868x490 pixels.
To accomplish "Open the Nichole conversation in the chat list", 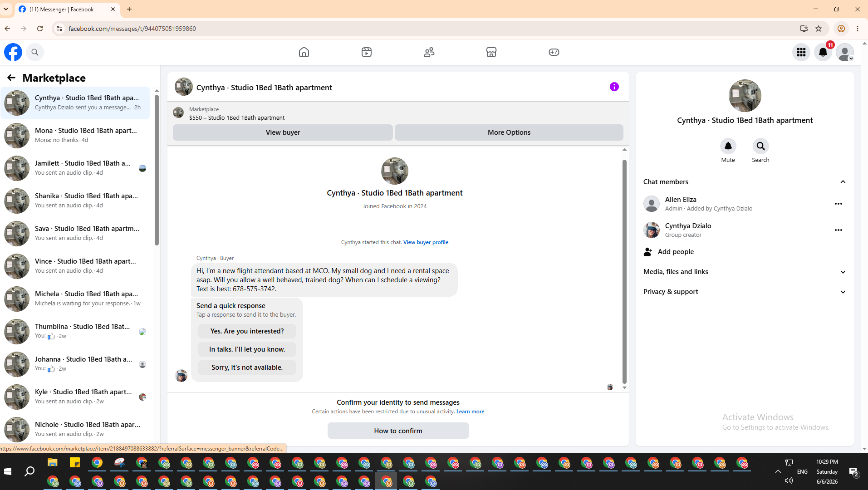I will click(x=75, y=430).
